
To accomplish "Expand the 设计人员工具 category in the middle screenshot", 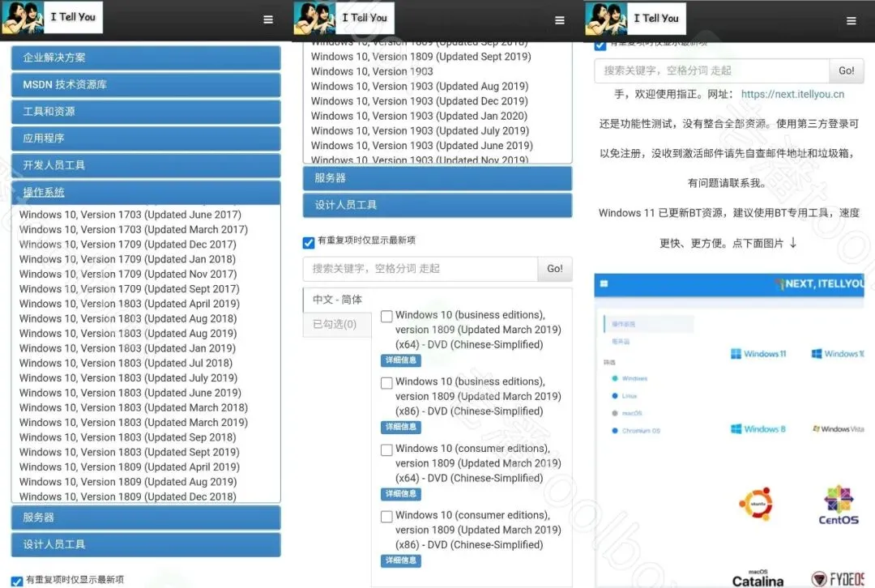I will 437,205.
